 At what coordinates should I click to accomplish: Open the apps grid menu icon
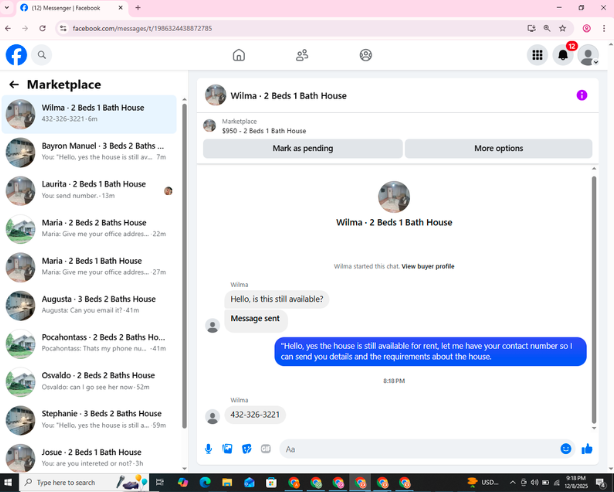click(537, 55)
